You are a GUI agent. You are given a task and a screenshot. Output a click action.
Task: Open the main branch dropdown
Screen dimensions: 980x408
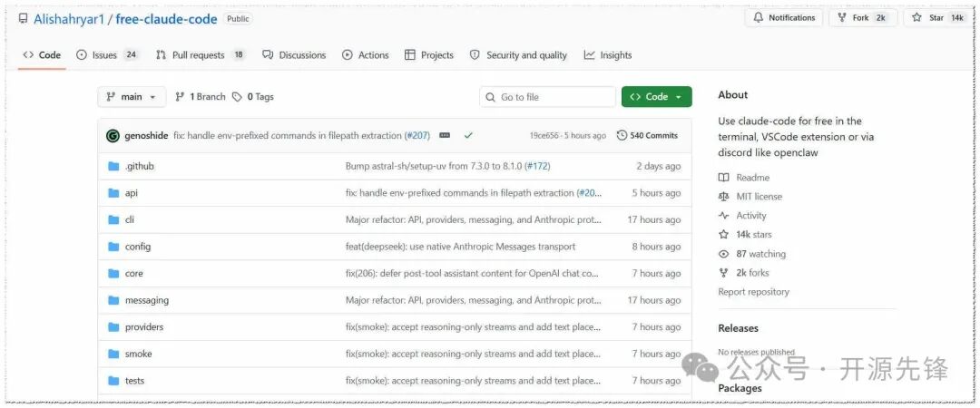pos(132,97)
